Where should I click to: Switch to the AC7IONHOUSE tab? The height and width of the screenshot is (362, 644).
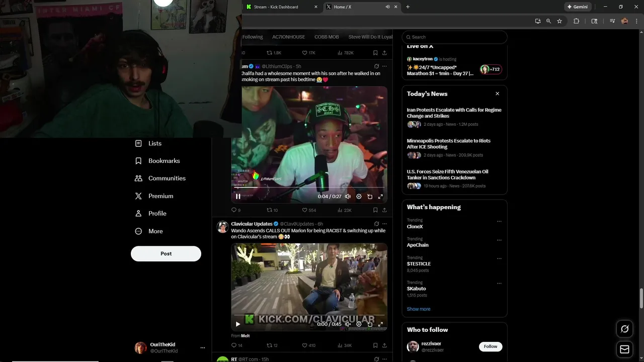tap(288, 37)
